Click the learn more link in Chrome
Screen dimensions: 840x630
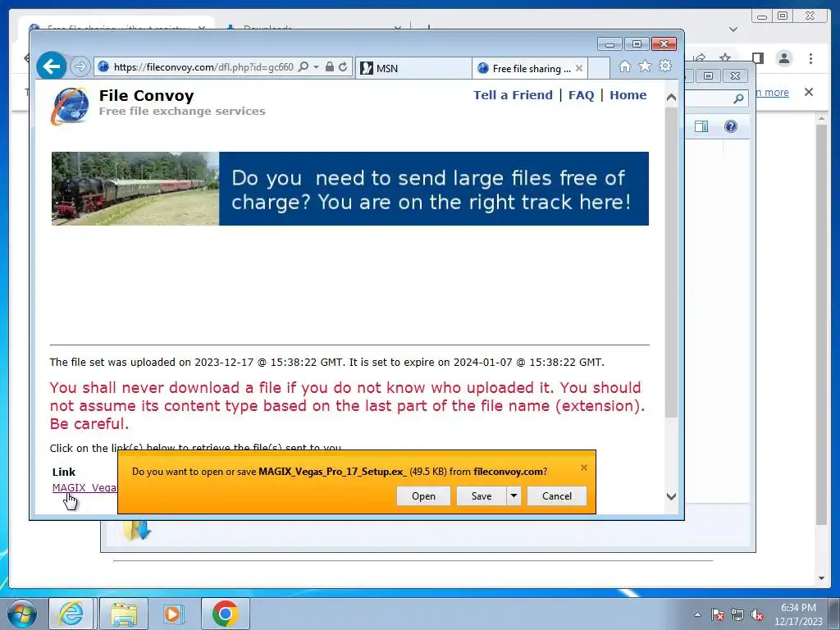tap(772, 93)
